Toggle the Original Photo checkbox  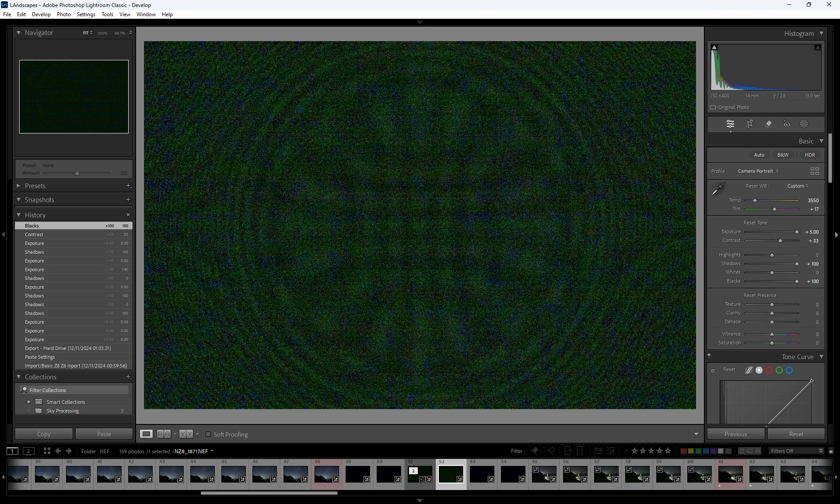click(x=713, y=107)
